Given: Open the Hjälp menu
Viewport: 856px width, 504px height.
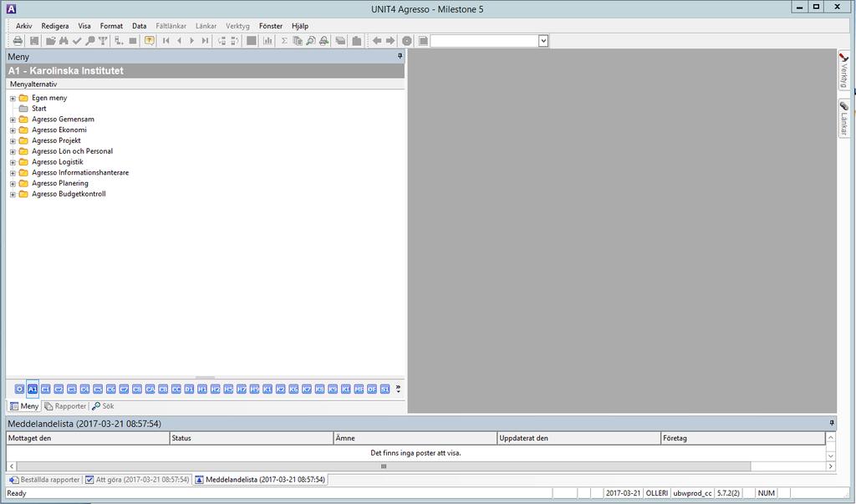Looking at the screenshot, I should click(300, 26).
